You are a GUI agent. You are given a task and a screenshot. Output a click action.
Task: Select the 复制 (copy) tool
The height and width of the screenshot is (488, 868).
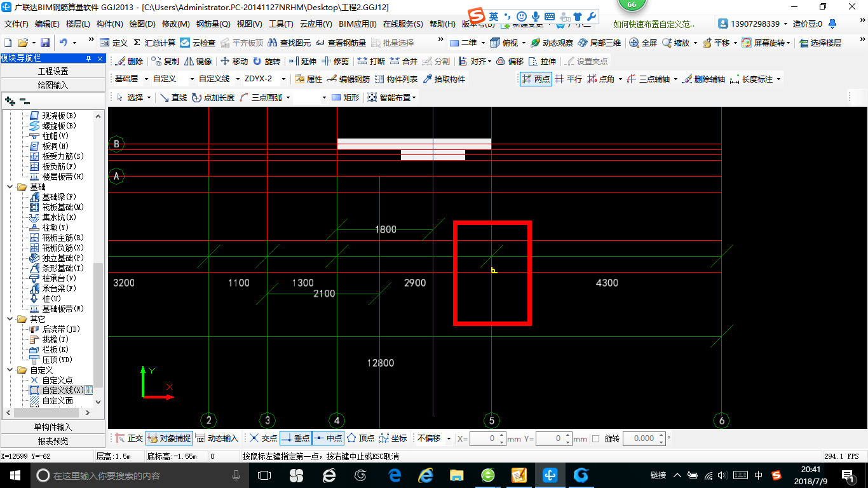(x=165, y=62)
